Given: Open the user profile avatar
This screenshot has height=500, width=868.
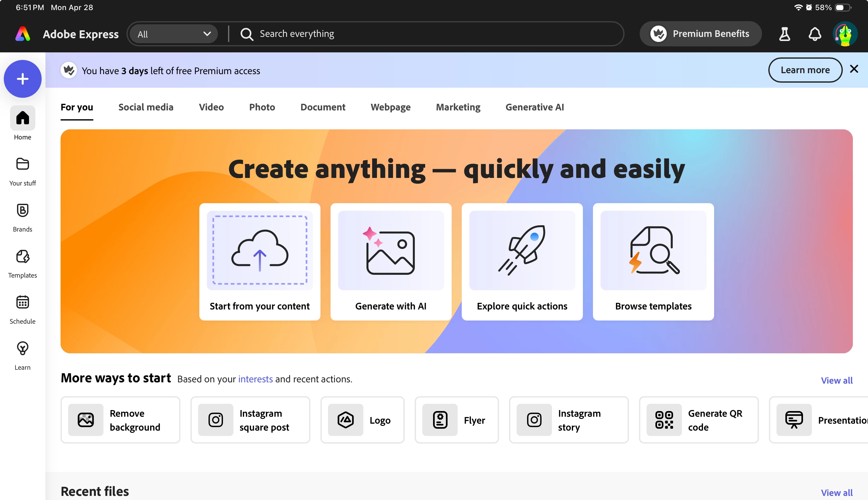Looking at the screenshot, I should 845,34.
